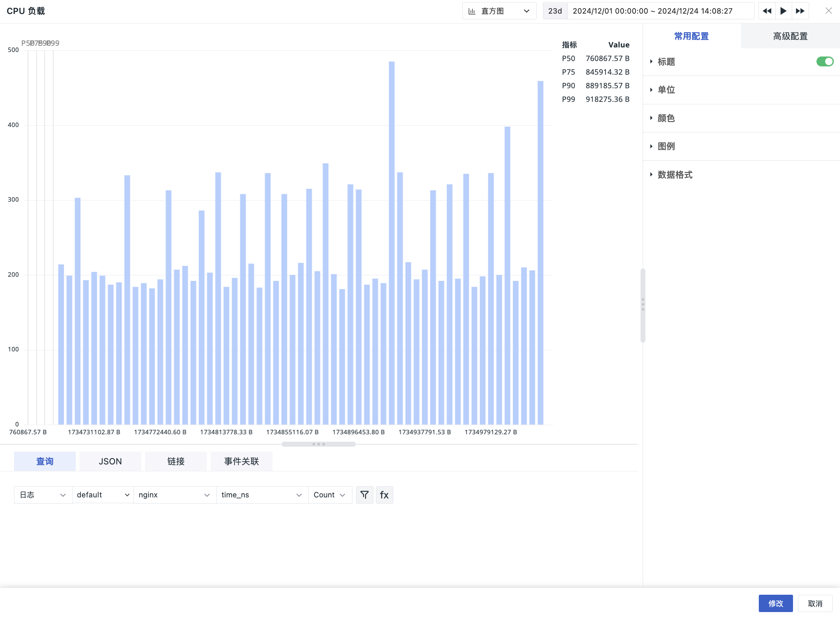This screenshot has width=840, height=617.
Task: Click the histogram chart type icon
Action: point(472,11)
